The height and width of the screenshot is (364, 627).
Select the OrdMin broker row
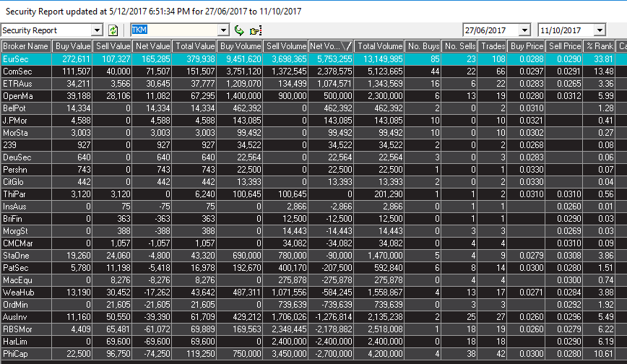[313, 305]
